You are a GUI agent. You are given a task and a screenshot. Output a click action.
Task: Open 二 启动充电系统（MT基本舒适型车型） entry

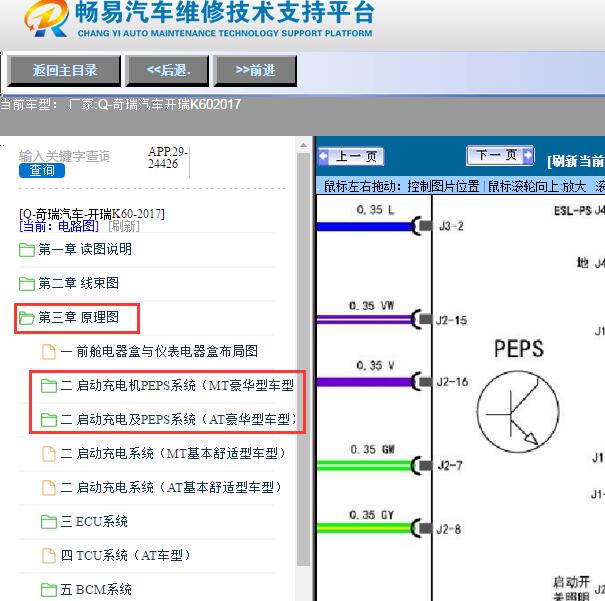click(x=173, y=453)
